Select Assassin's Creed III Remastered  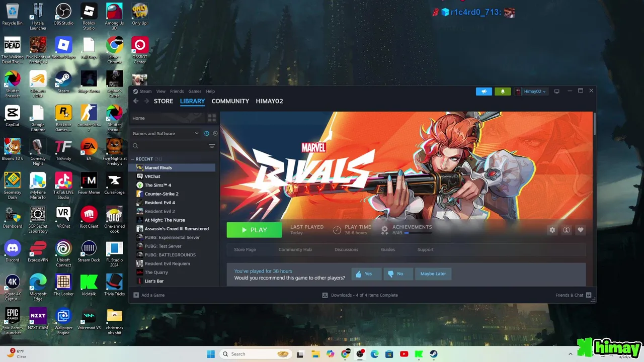(x=173, y=229)
